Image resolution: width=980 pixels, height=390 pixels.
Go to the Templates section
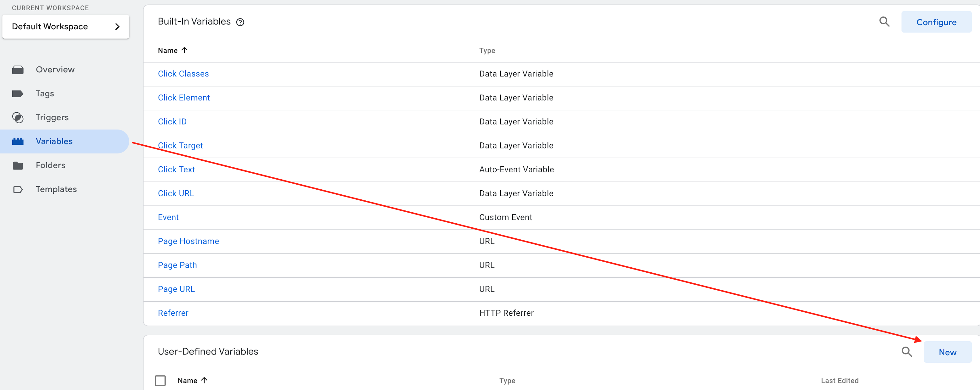[x=56, y=189]
